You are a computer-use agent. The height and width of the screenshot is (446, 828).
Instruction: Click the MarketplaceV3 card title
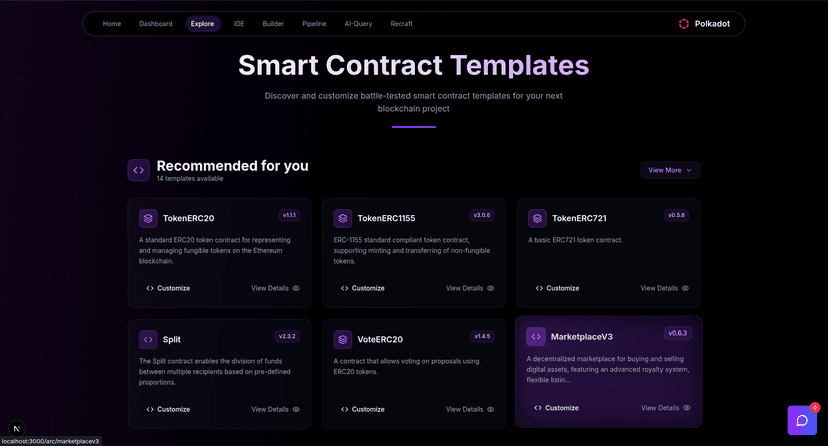coord(581,337)
